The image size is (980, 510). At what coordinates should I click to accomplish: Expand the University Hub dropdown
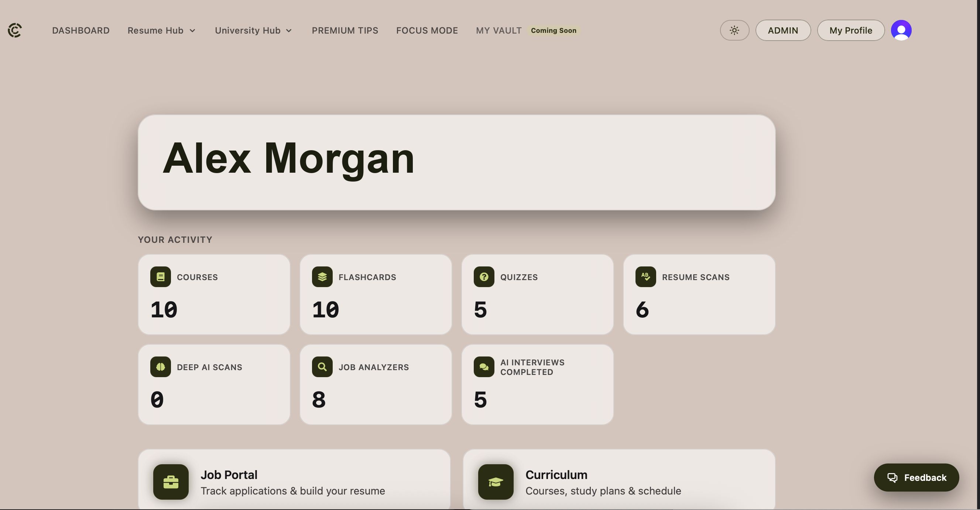pyautogui.click(x=254, y=30)
